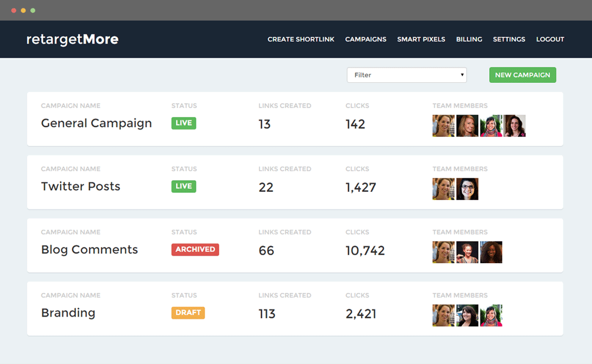Click the red window close dot
Viewport: 592px width, 364px height.
pos(14,10)
